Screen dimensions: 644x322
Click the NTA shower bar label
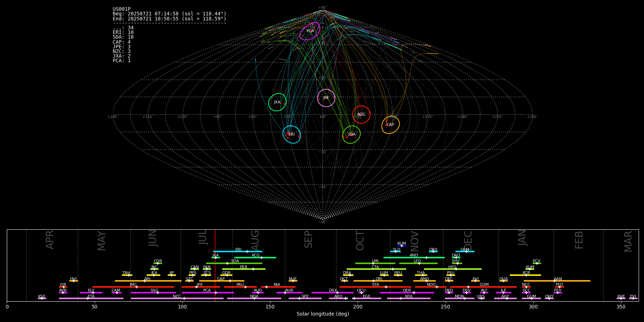409,296
